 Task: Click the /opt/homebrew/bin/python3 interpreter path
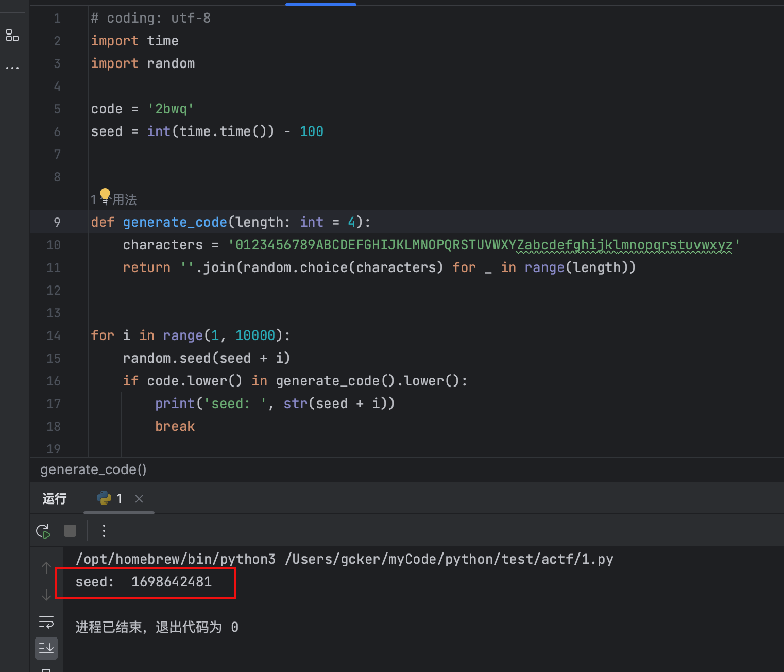[176, 559]
